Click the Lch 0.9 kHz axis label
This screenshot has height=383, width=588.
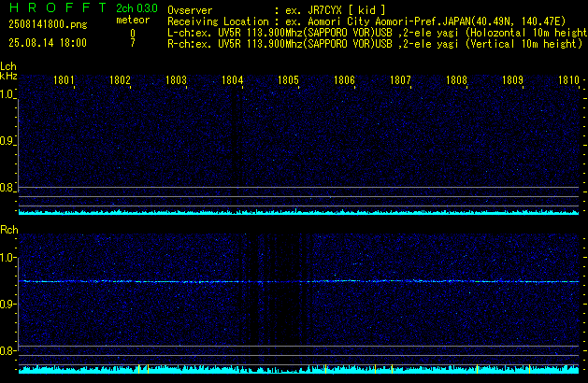(x=7, y=141)
